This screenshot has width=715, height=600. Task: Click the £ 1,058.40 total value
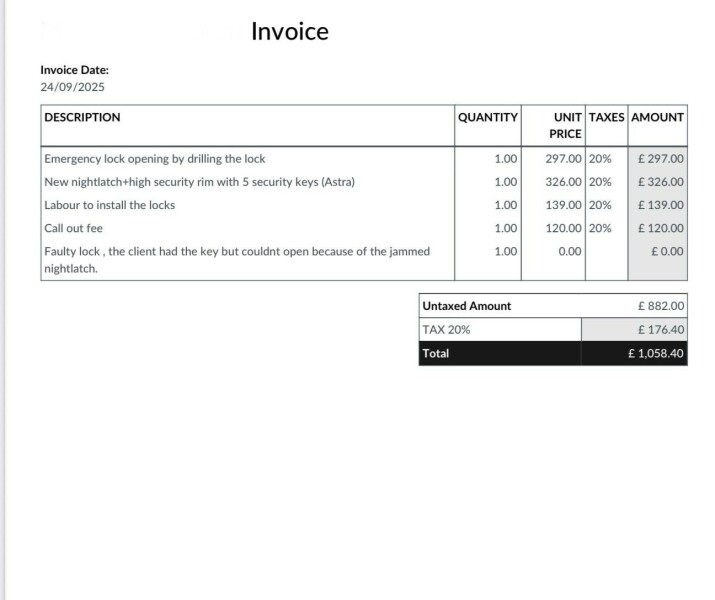tap(656, 353)
